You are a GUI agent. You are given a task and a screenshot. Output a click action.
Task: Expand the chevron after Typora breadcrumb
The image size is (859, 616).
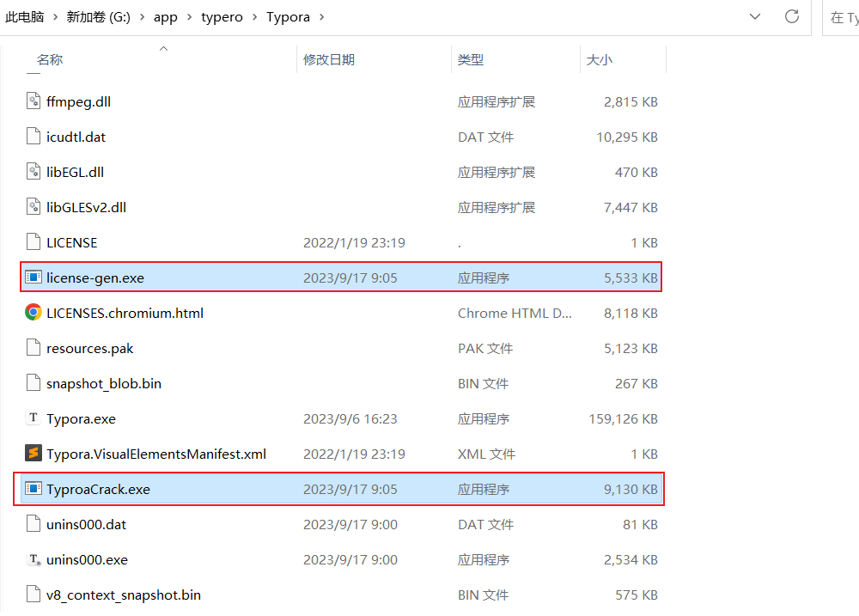tap(320, 17)
